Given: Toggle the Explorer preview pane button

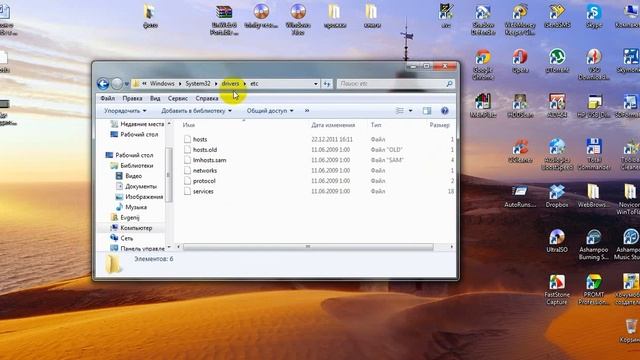Looking at the screenshot, I should (427, 111).
